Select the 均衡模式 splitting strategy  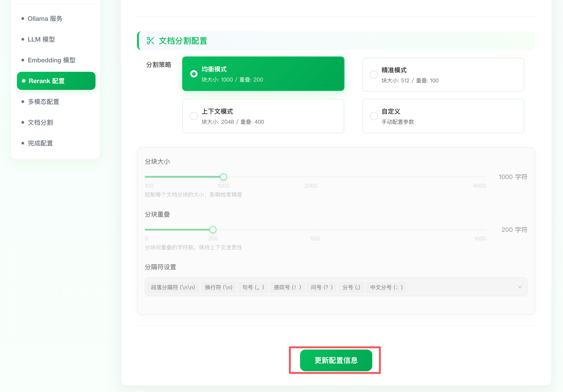click(263, 74)
